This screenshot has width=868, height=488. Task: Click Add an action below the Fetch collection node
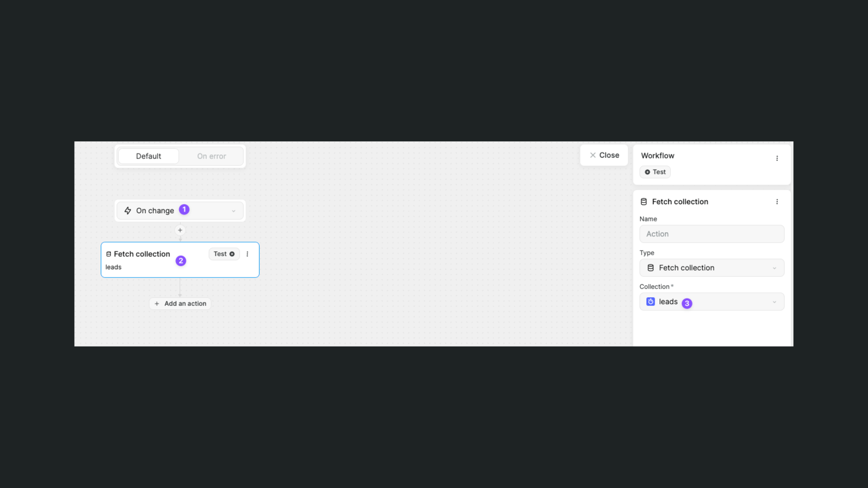pyautogui.click(x=179, y=303)
